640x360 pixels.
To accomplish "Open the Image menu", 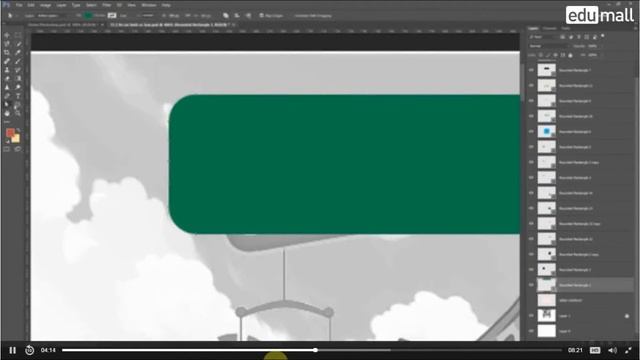I will coord(45,5).
